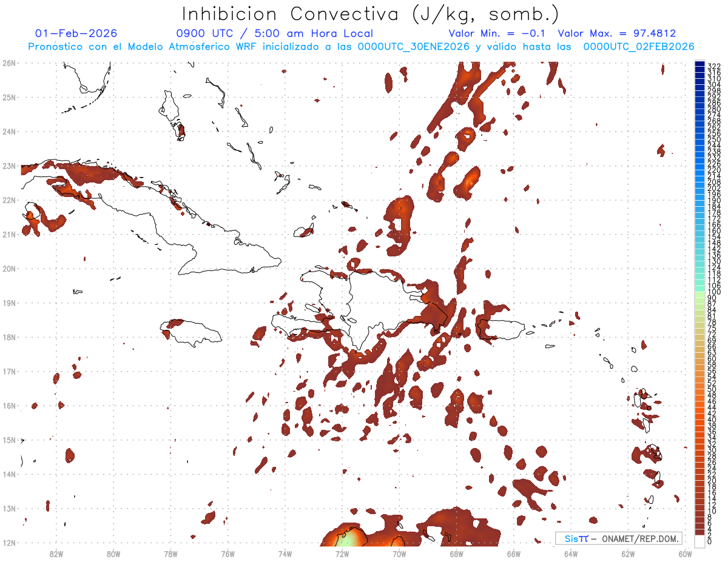Click the "15N" latitude label
The height and width of the screenshot is (562, 728).
click(x=9, y=440)
